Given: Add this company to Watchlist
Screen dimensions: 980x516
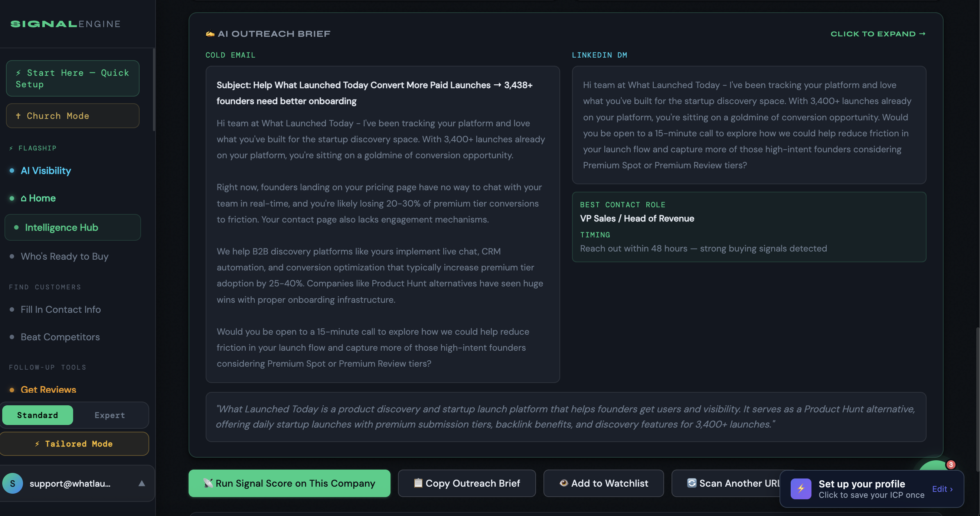Looking at the screenshot, I should pos(603,483).
